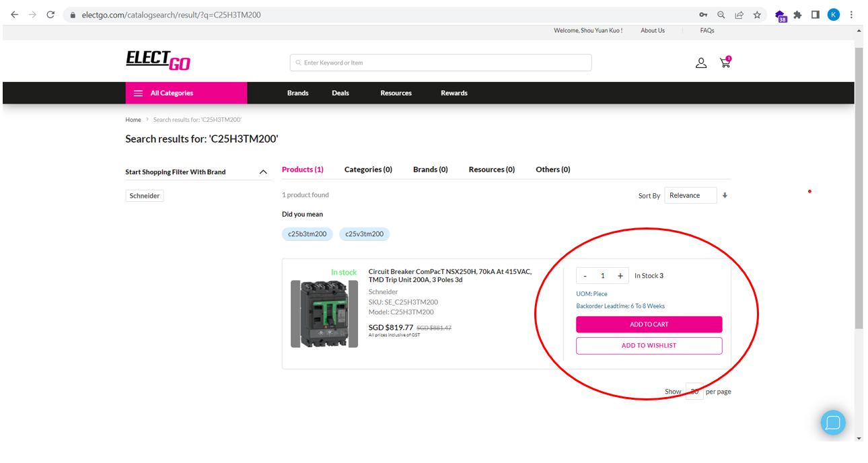This screenshot has height=463, width=868.
Task: Open the Rewards menu
Action: point(454,93)
